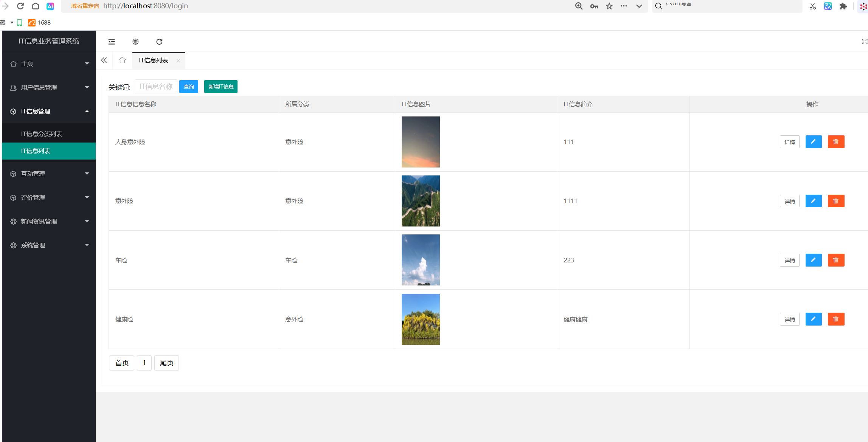Viewport: 868px width, 442px height.
Task: Click the red trash icon for 车险
Action: coord(836,260)
